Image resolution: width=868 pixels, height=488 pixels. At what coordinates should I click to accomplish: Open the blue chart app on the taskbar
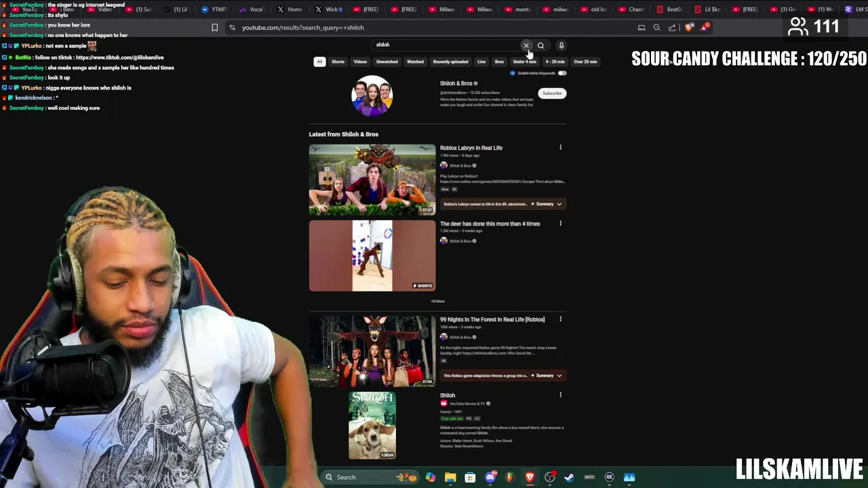tap(629, 477)
